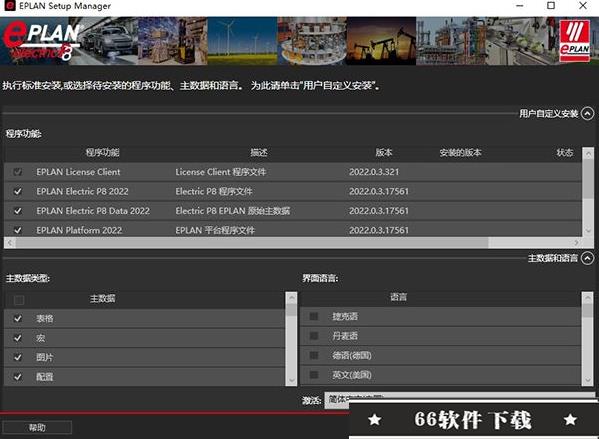This screenshot has width=599, height=439.
Task: Click the 德语(德国) language label
Action: [x=351, y=355]
